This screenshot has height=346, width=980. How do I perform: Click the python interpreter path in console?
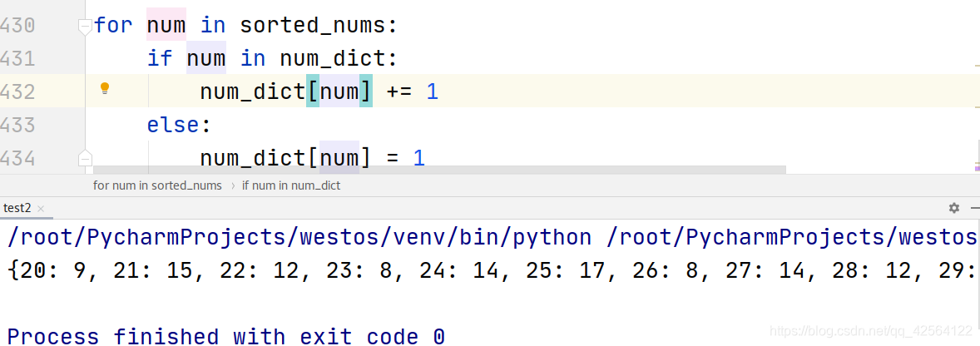(299, 237)
